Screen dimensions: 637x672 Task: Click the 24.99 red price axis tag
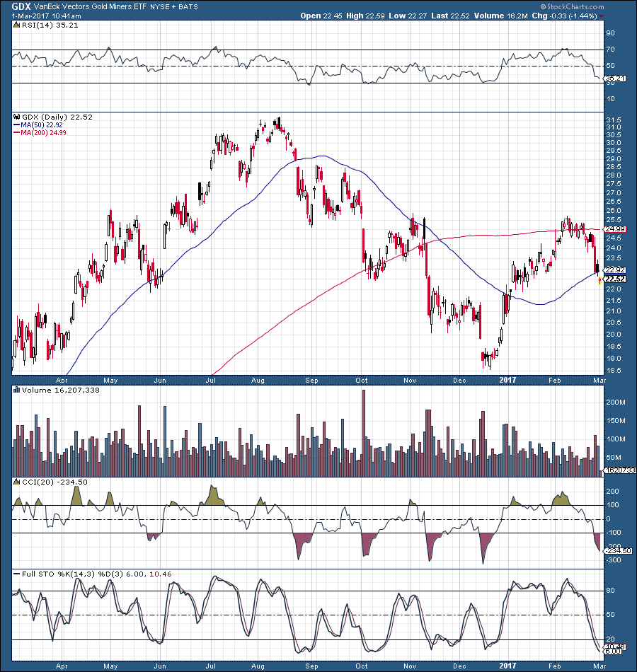tap(616, 229)
